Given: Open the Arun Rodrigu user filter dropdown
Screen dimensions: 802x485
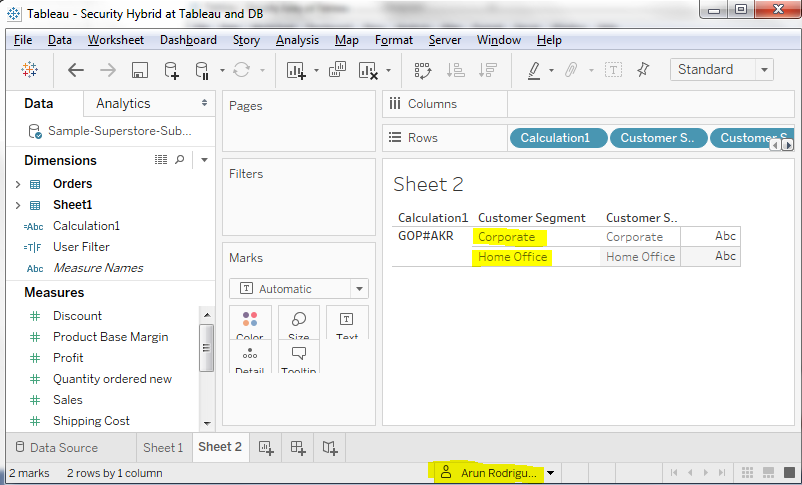Looking at the screenshot, I should tap(550, 473).
